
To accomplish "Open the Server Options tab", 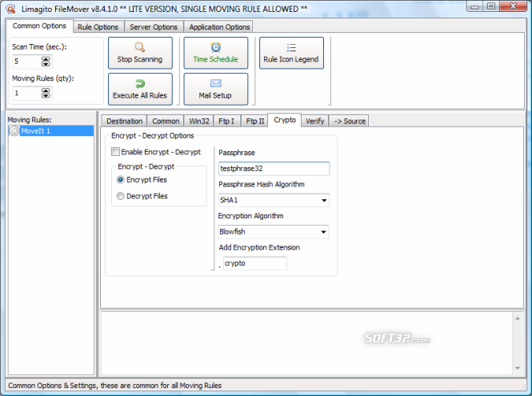I will pos(154,27).
